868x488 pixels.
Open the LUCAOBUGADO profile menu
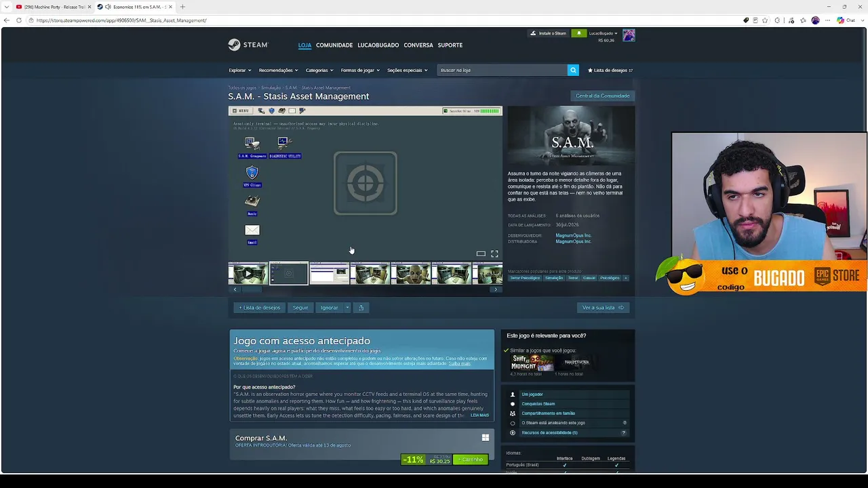(378, 45)
